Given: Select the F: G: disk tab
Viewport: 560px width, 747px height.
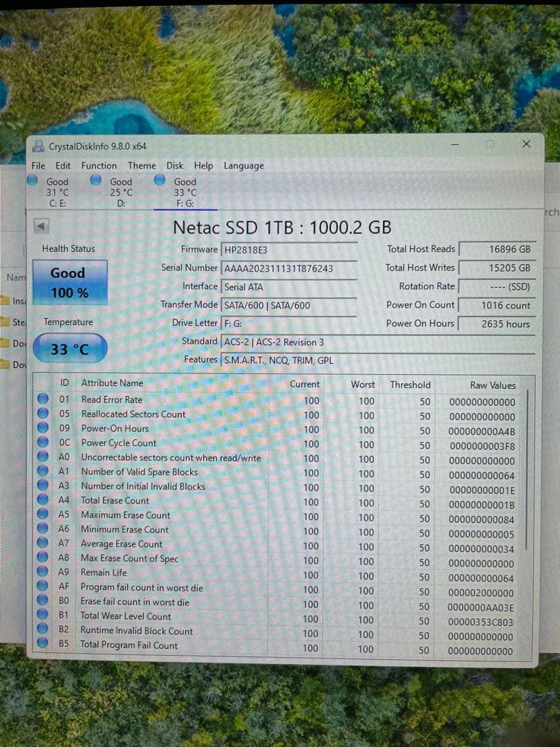Looking at the screenshot, I should click(185, 192).
